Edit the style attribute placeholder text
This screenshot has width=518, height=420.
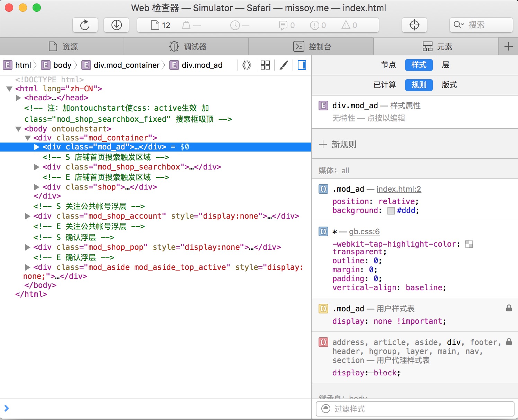coord(369,118)
